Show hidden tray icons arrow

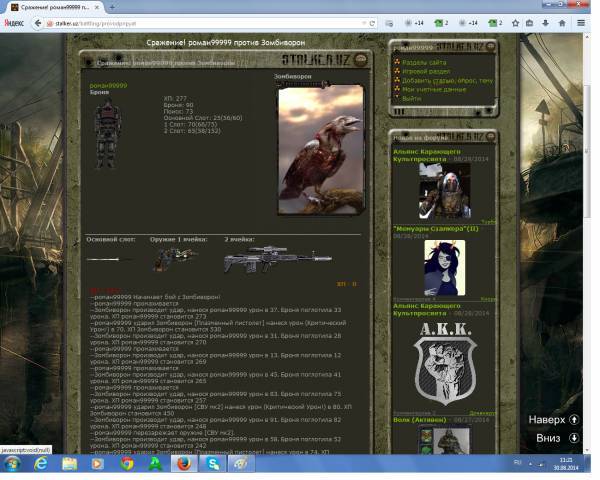pyautogui.click(x=530, y=464)
